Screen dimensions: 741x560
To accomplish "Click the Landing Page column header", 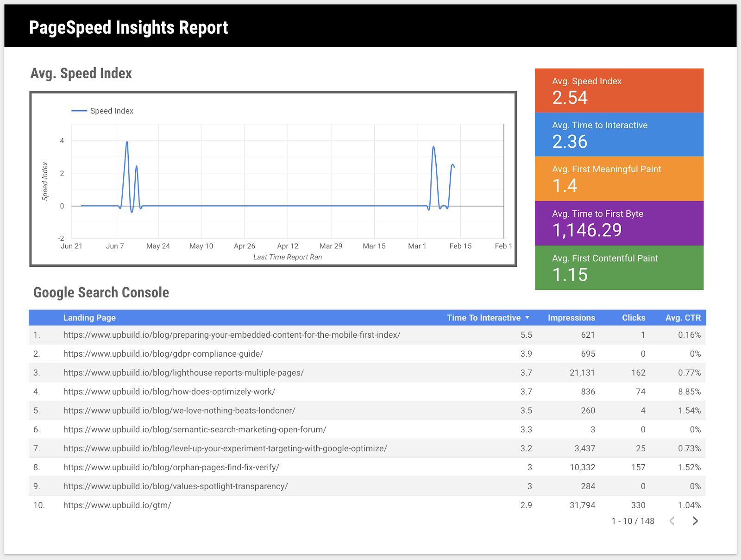I will click(x=89, y=318).
